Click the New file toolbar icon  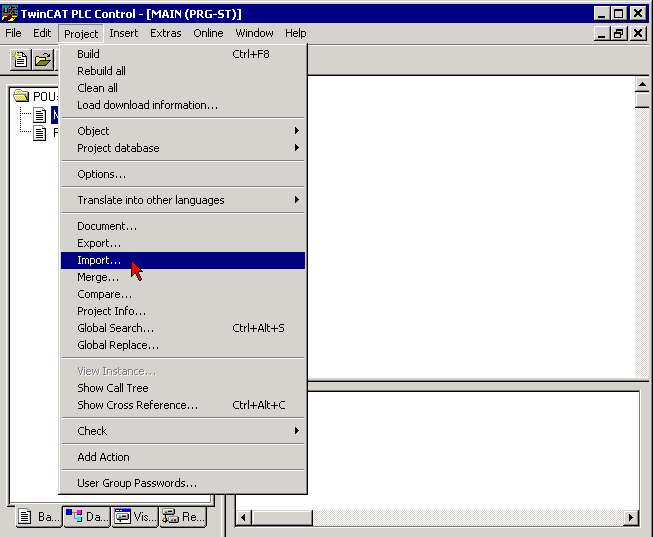[20, 60]
